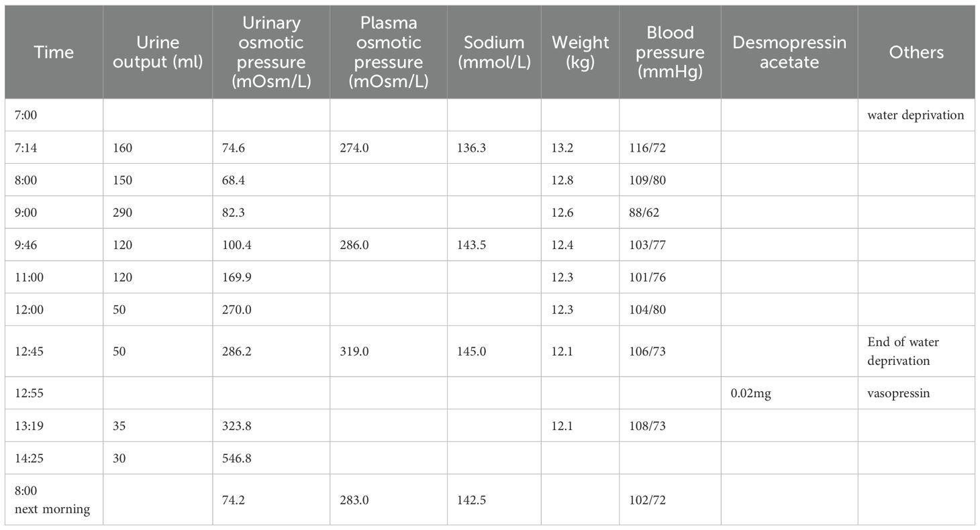The image size is (980, 530).
Task: Click the Urinary osmotic pressure header
Action: click(x=271, y=52)
